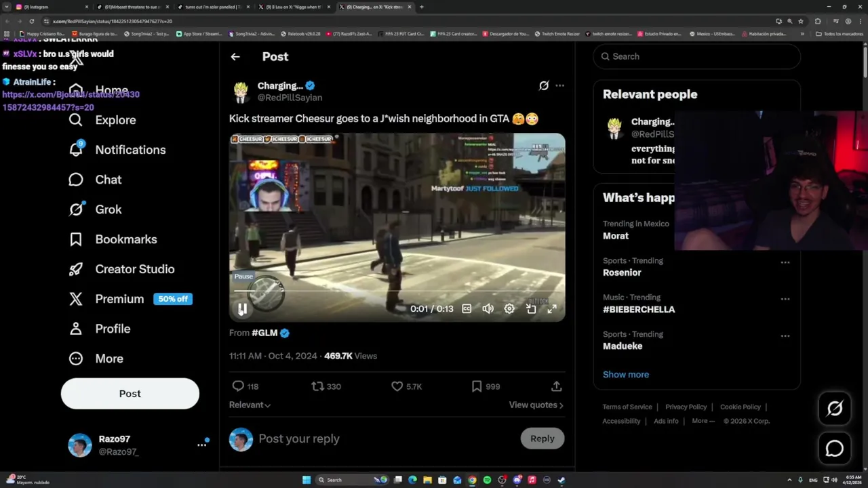Share the post via upload icon

(x=557, y=386)
